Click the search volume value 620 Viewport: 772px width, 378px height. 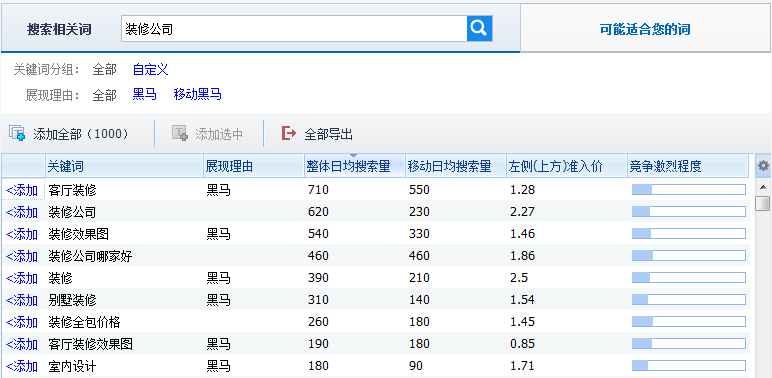318,212
